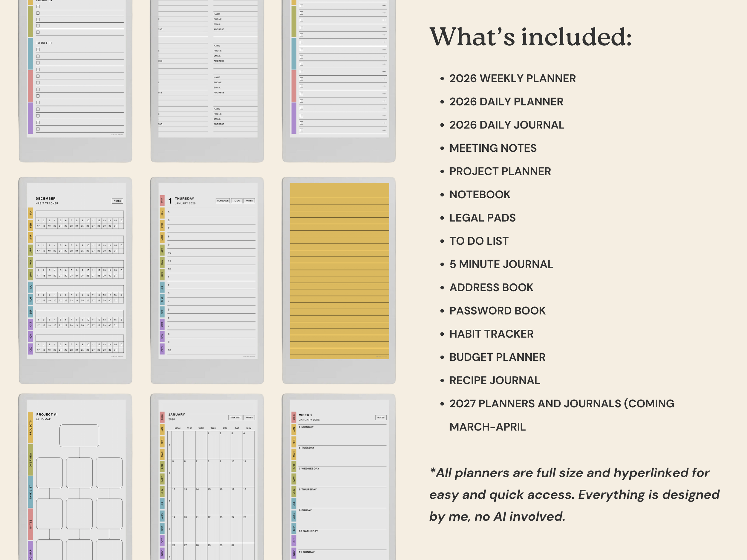
Task: Click the arrow on the topmost task row
Action: (x=384, y=5)
